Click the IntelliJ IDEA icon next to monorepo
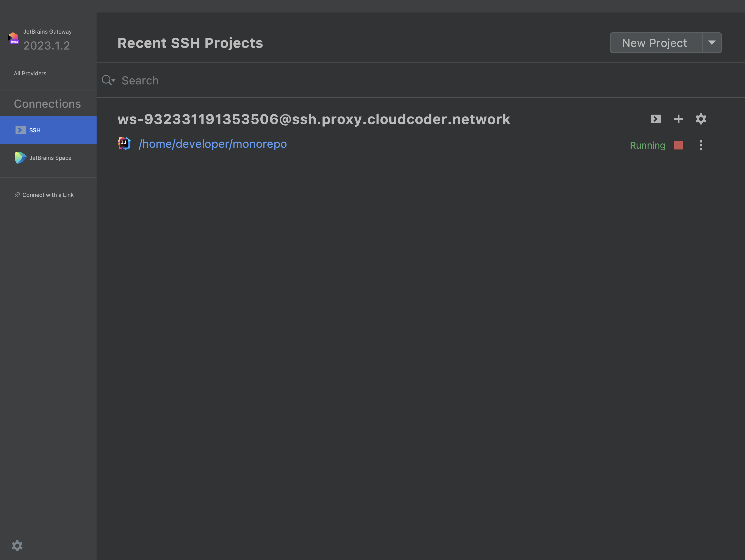This screenshot has width=745, height=560. pyautogui.click(x=124, y=143)
